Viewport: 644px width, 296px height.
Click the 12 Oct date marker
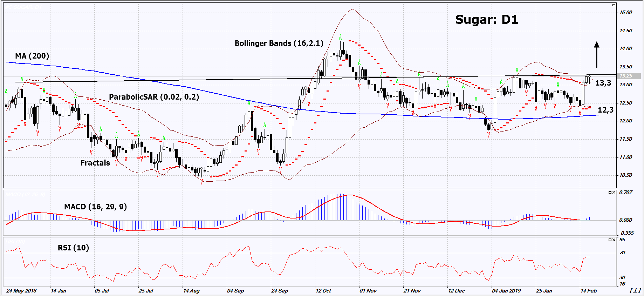coord(323,291)
